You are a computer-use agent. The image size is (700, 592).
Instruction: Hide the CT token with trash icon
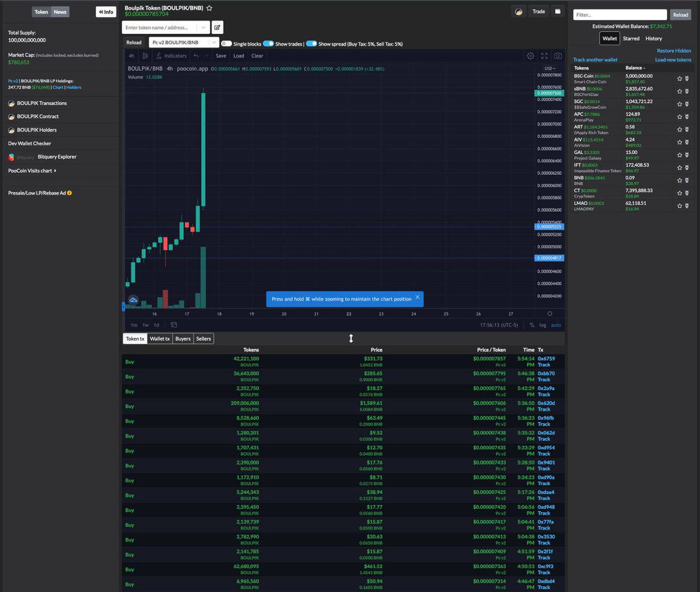(687, 193)
